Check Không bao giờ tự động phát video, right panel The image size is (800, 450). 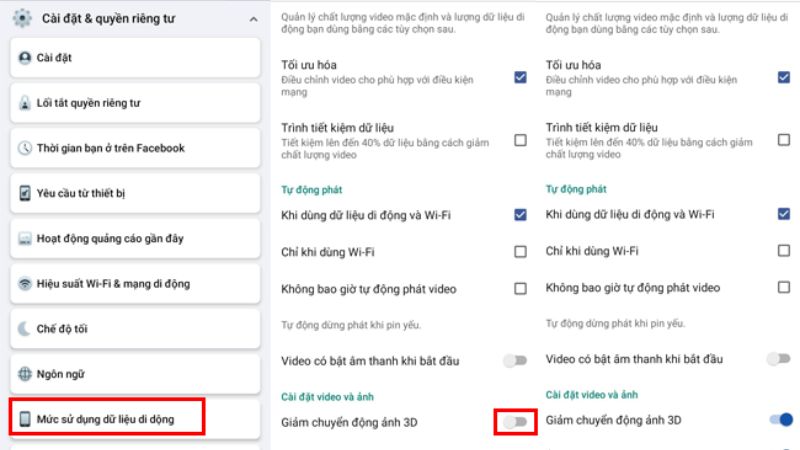coord(783,288)
